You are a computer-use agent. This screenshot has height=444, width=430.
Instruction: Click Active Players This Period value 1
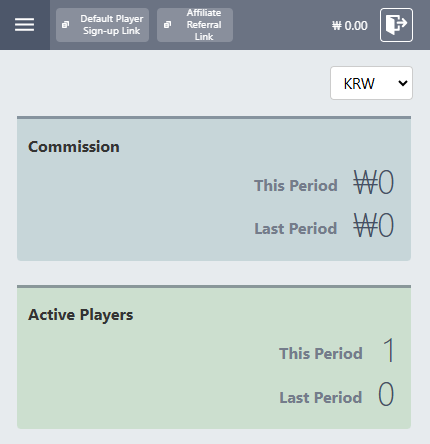(x=389, y=350)
